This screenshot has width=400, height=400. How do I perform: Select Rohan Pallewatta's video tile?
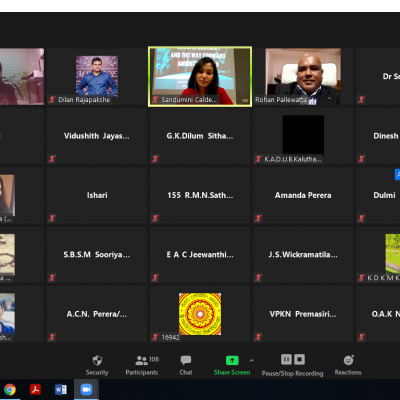coord(303,76)
